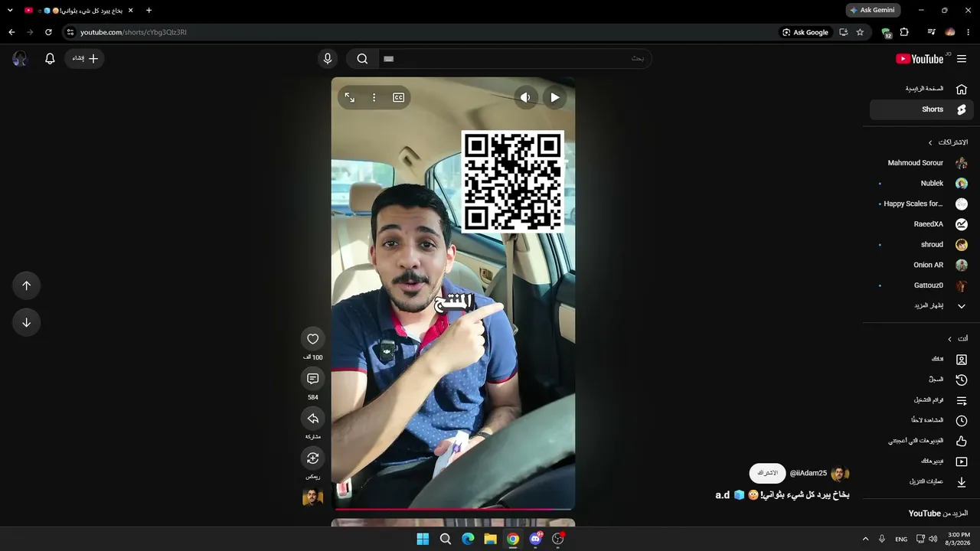This screenshot has width=980, height=551.
Task: Show hidden system tray icons chevron
Action: (x=865, y=539)
